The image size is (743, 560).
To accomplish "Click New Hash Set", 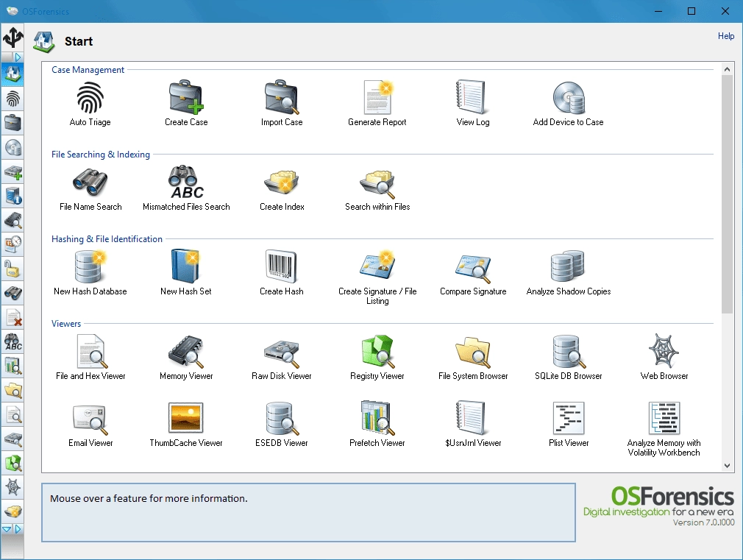I will tap(185, 273).
